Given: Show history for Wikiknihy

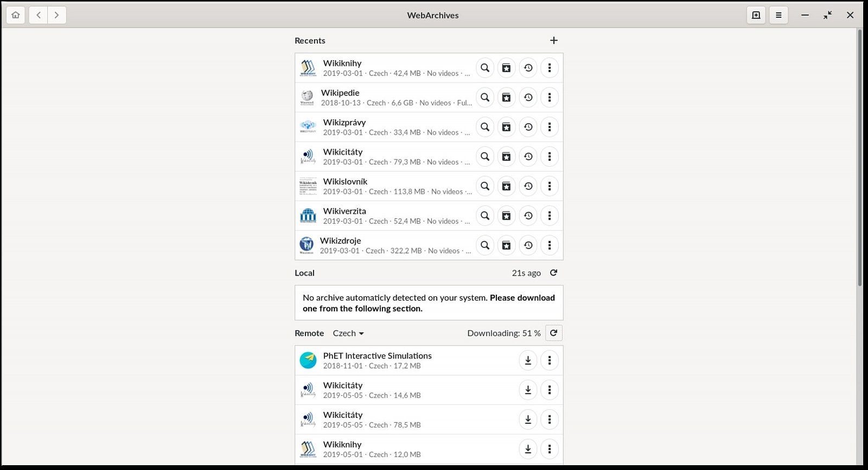Looking at the screenshot, I should click(x=528, y=68).
